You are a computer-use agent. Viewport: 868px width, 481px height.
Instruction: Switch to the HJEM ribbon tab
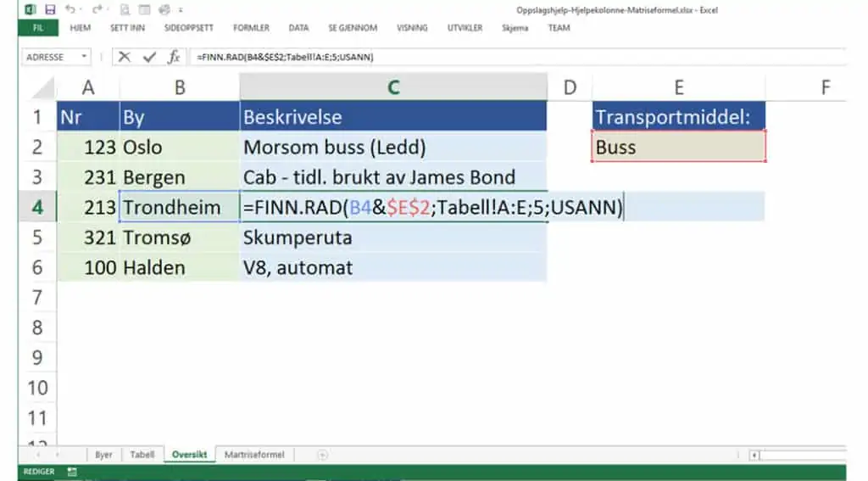click(x=81, y=28)
